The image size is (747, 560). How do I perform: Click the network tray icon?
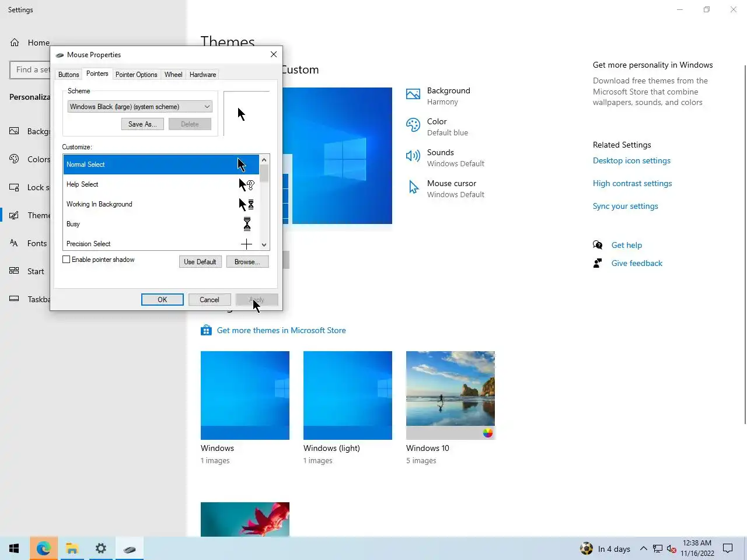pyautogui.click(x=658, y=548)
